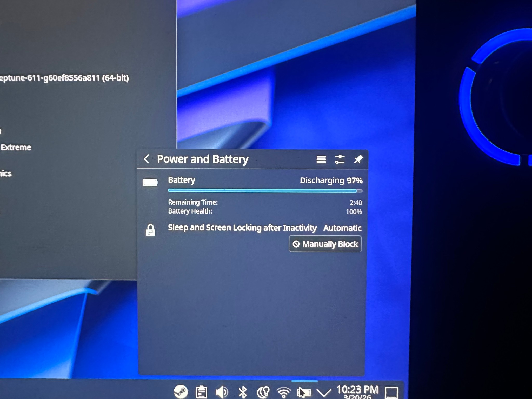Click the battery icon beside Battery label
Screen dimensions: 532x399
point(150,182)
